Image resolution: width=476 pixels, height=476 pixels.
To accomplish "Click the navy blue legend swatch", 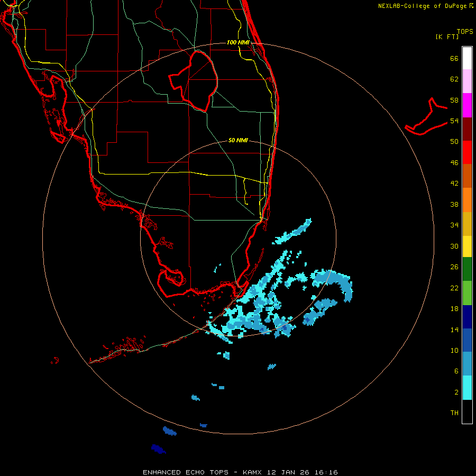I will tap(467, 317).
